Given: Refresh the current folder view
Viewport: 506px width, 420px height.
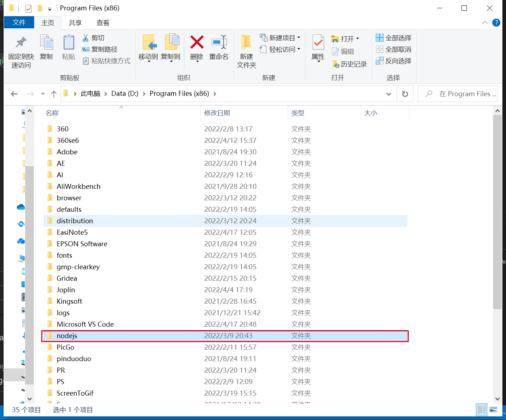Looking at the screenshot, I should tap(405, 94).
